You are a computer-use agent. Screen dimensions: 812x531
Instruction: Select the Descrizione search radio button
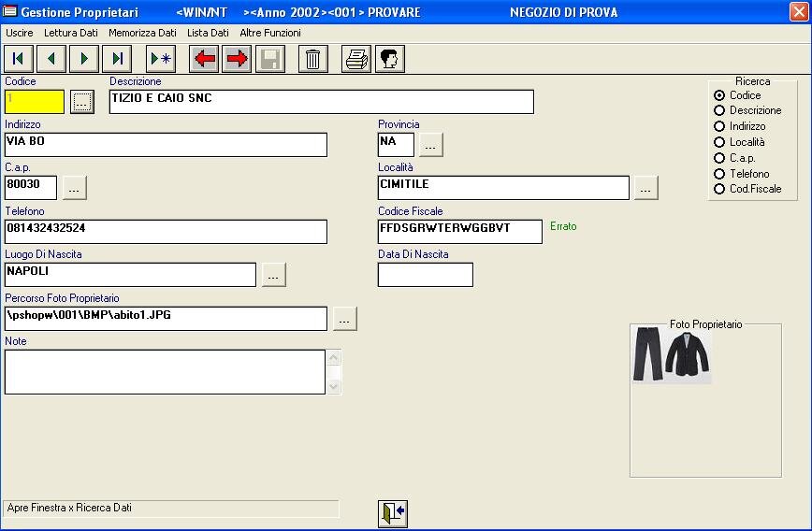(719, 110)
